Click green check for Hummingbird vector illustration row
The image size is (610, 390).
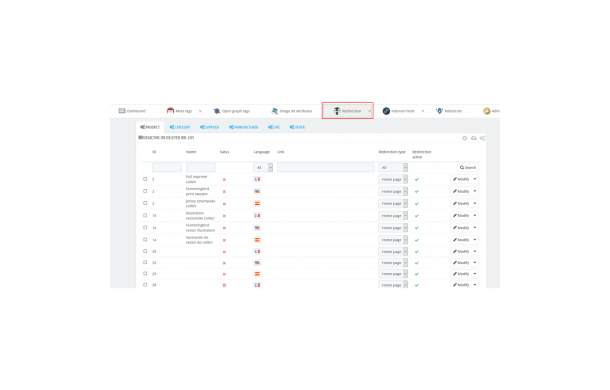[x=417, y=228]
